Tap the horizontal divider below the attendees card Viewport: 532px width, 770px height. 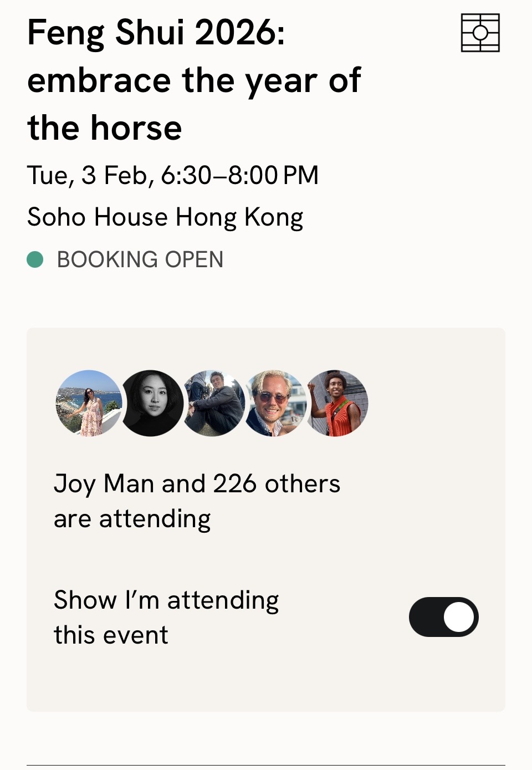tap(266, 766)
